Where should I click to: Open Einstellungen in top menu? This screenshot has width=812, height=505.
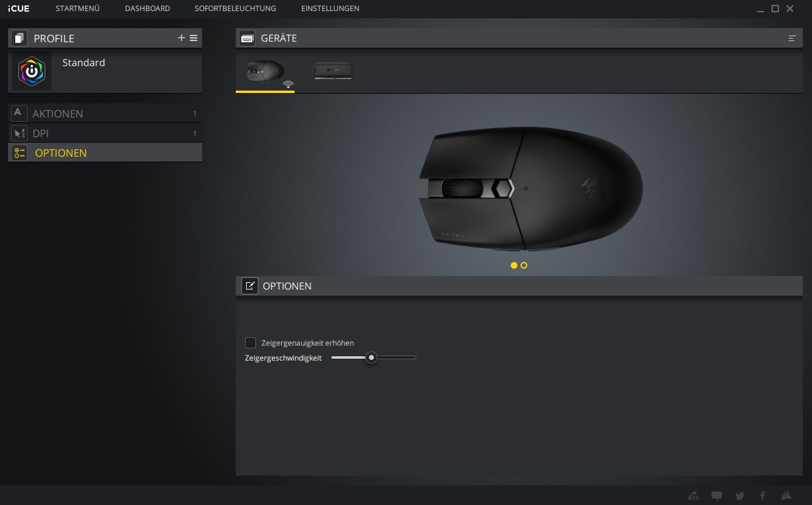pyautogui.click(x=330, y=9)
